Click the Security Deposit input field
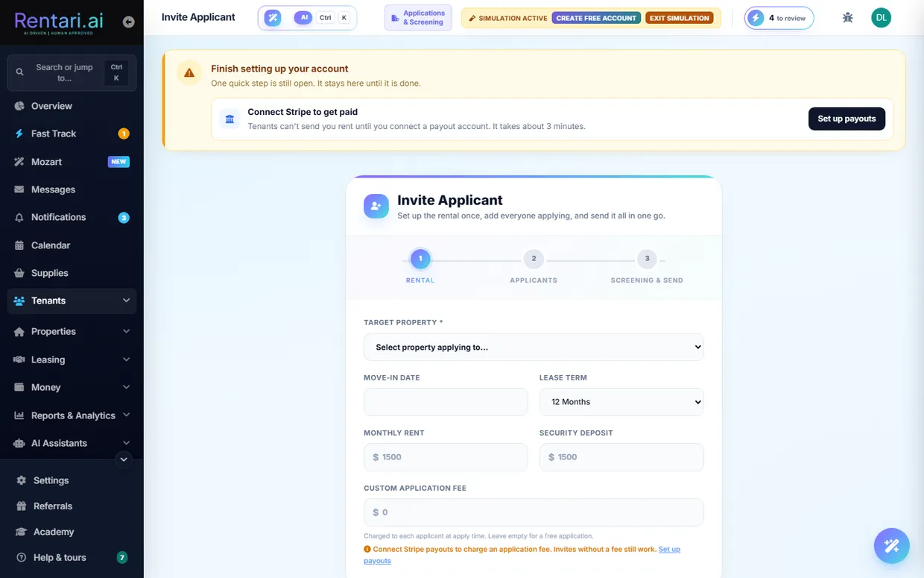 click(621, 457)
